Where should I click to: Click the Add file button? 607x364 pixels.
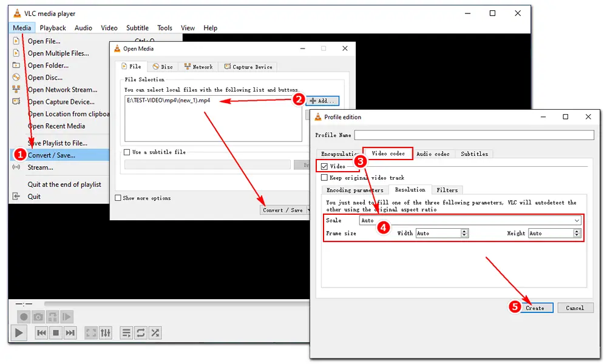322,101
